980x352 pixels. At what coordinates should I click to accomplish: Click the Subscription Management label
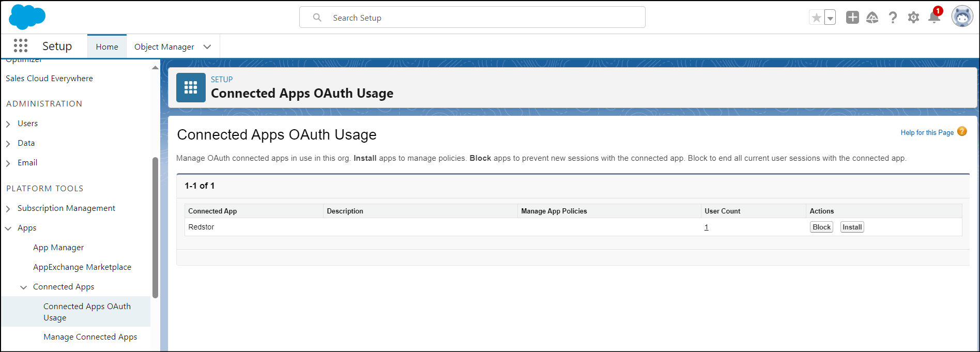click(66, 208)
